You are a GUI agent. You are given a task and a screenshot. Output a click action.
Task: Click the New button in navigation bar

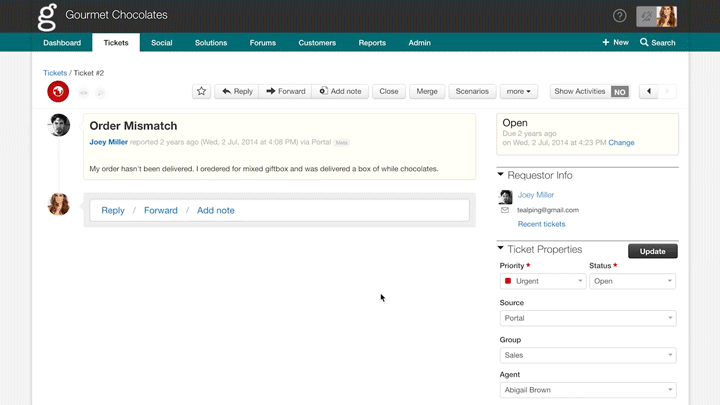(x=615, y=42)
